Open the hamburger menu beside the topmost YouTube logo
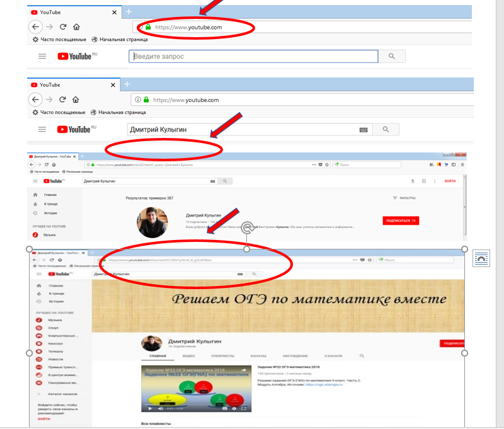Image resolution: width=504 pixels, height=429 pixels. [42, 56]
